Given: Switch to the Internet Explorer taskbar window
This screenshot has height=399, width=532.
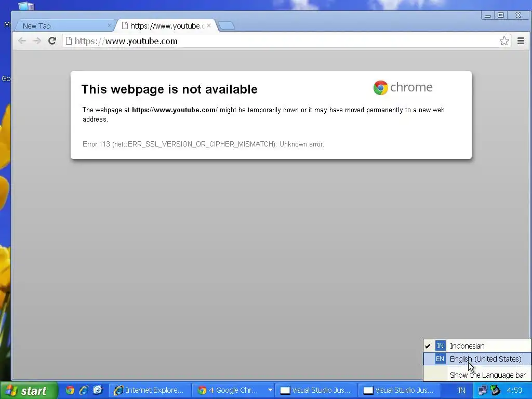Looking at the screenshot, I should tap(150, 390).
